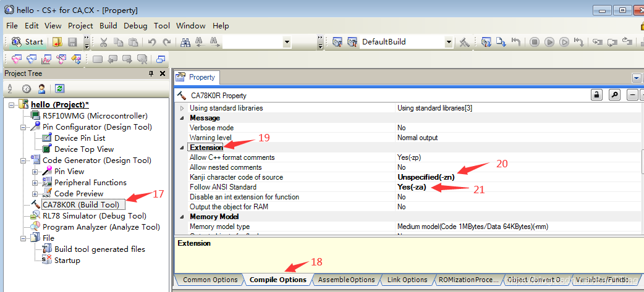Select the Property tab
Image resolution: width=644 pixels, height=292 pixels.
coord(197,77)
